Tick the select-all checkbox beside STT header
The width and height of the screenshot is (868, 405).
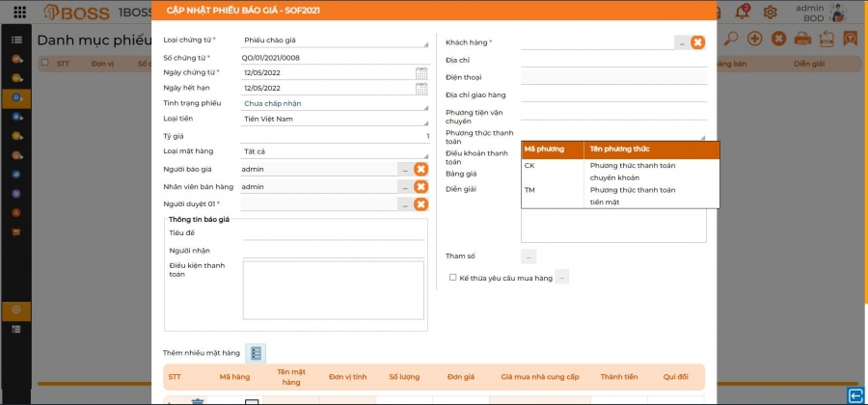point(45,63)
